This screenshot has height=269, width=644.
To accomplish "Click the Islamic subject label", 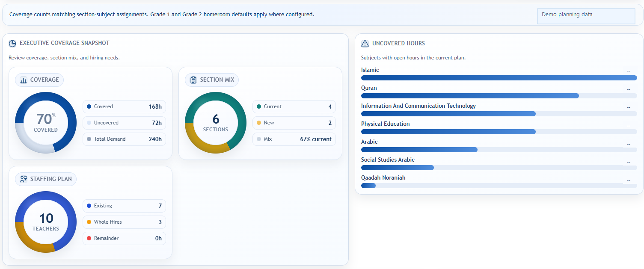I will pos(370,70).
